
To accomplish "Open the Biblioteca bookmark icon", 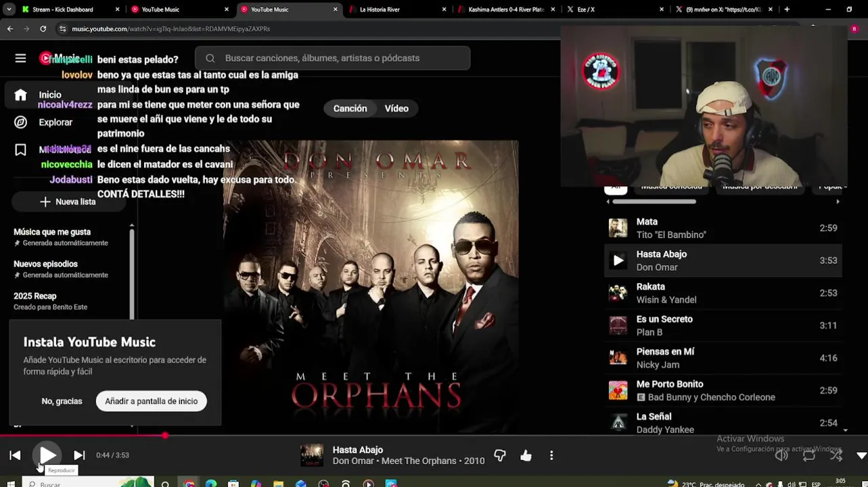I will coord(20,149).
